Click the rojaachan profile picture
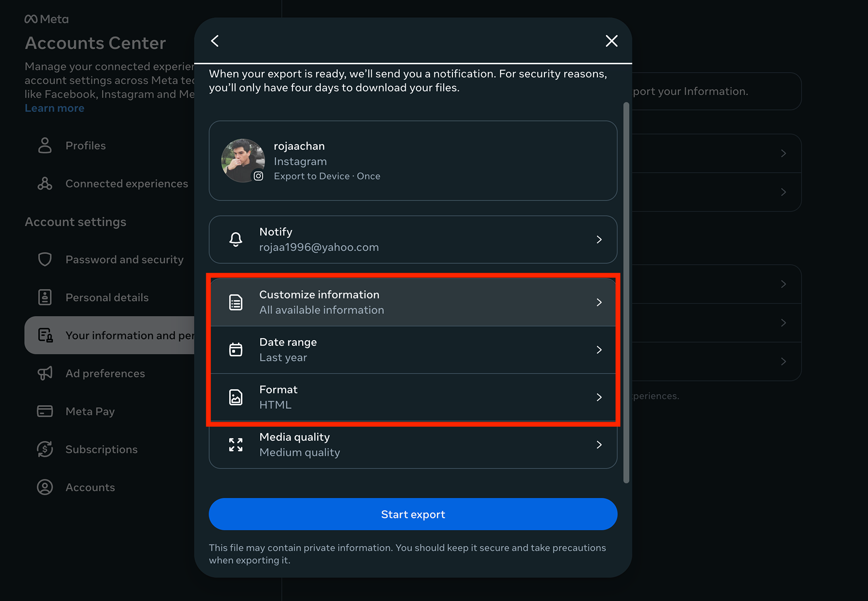The width and height of the screenshot is (868, 601). 243,161
